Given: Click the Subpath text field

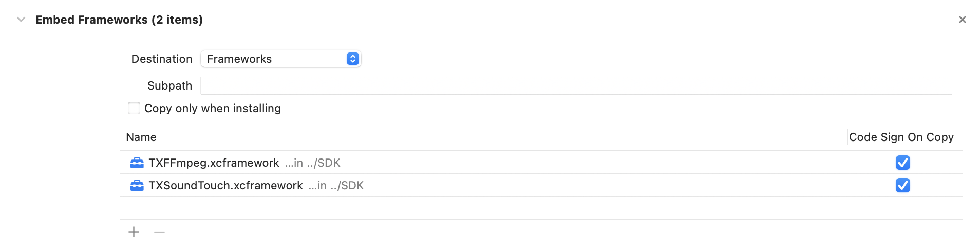Looking at the screenshot, I should tap(575, 85).
